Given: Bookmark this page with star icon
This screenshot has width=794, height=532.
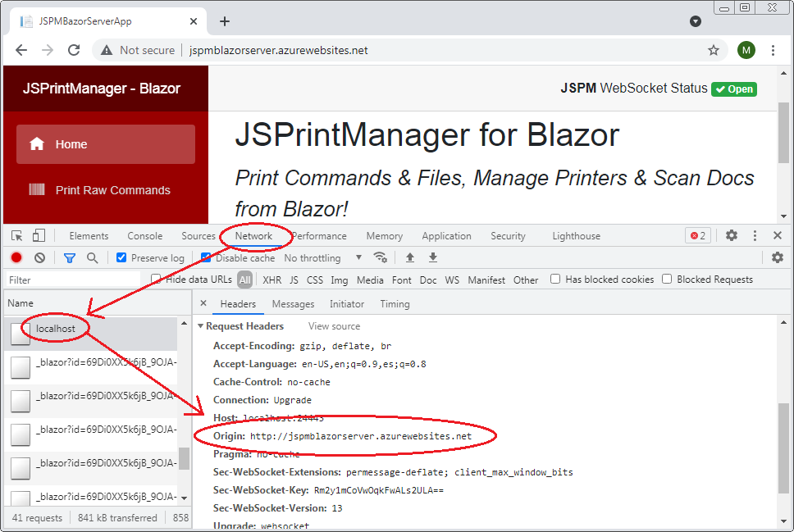Looking at the screenshot, I should pos(714,50).
